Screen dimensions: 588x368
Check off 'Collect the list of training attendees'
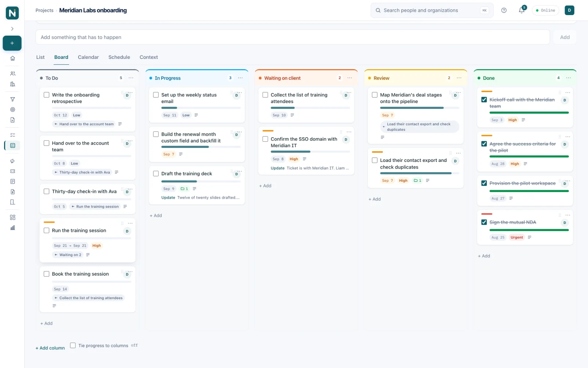pyautogui.click(x=265, y=95)
